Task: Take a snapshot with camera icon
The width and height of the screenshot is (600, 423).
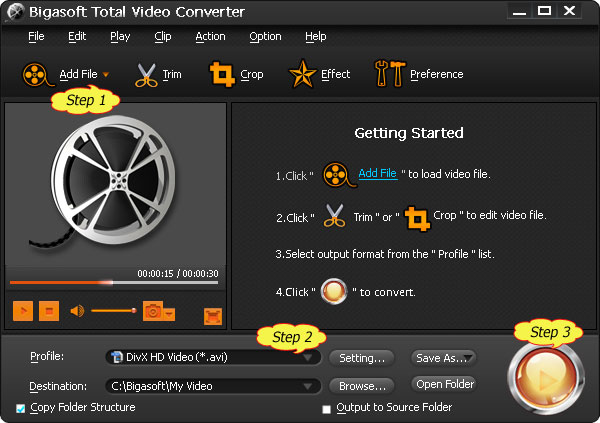Action: click(153, 311)
